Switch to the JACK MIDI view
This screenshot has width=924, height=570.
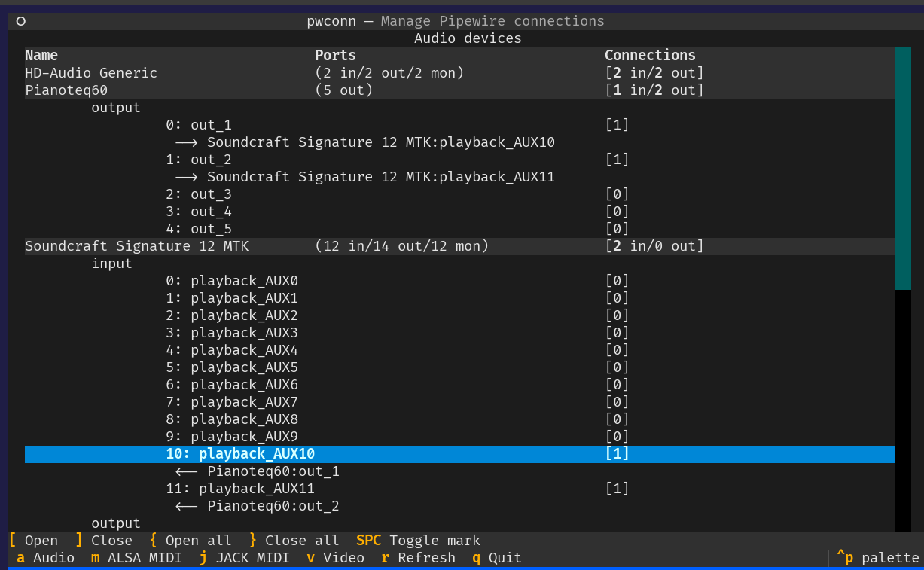tap(244, 558)
